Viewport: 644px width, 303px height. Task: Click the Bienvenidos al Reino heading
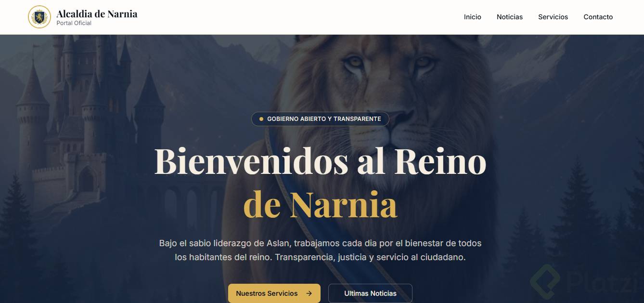320,161
